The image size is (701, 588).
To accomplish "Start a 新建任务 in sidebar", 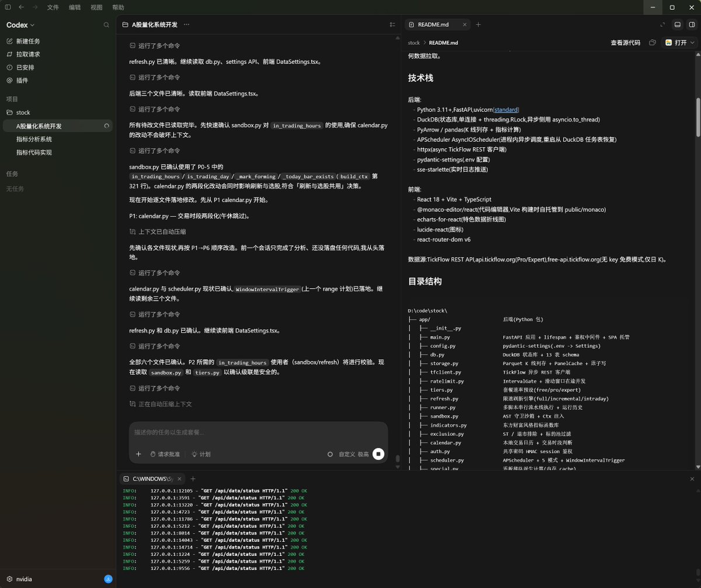I will click(58, 41).
